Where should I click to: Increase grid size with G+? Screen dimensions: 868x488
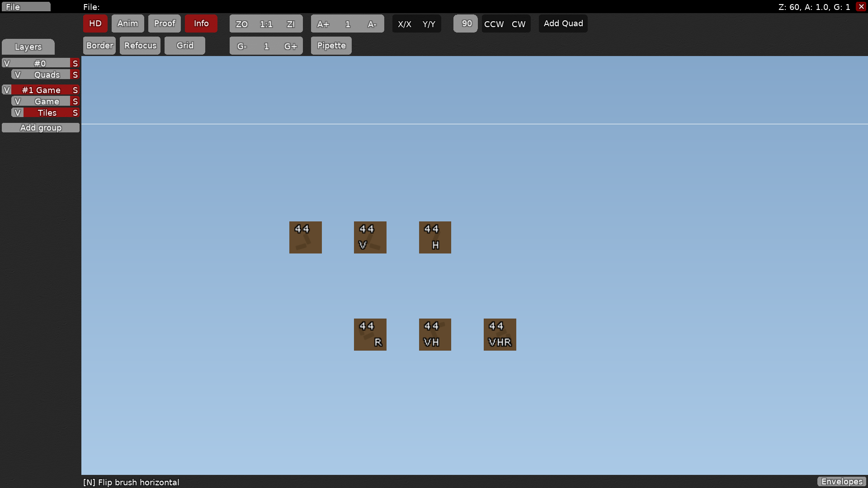tap(291, 46)
